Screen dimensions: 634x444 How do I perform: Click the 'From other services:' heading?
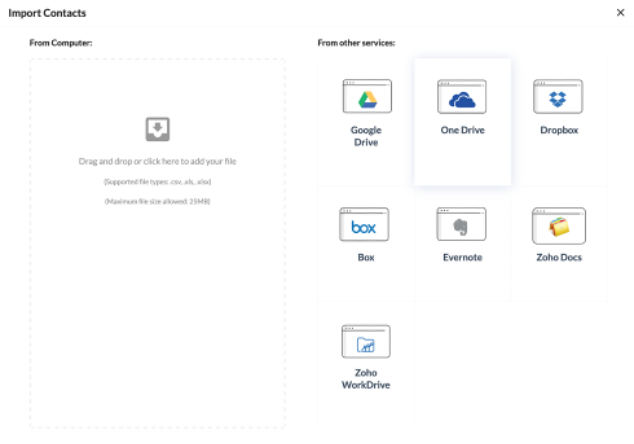[x=356, y=43]
